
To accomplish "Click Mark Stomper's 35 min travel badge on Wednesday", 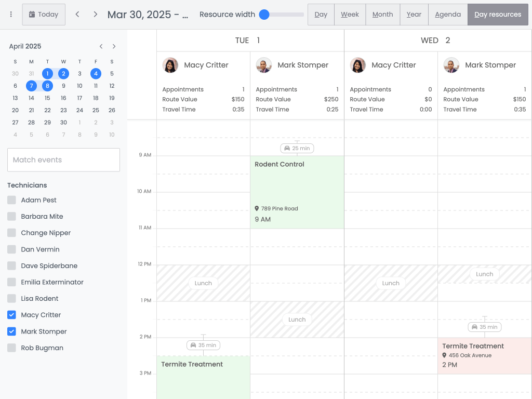I will pos(485,327).
